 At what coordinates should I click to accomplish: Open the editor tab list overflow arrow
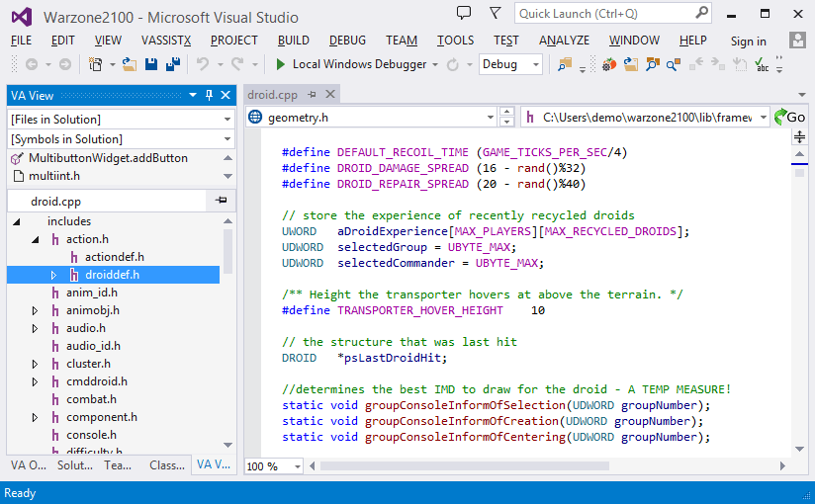point(802,95)
